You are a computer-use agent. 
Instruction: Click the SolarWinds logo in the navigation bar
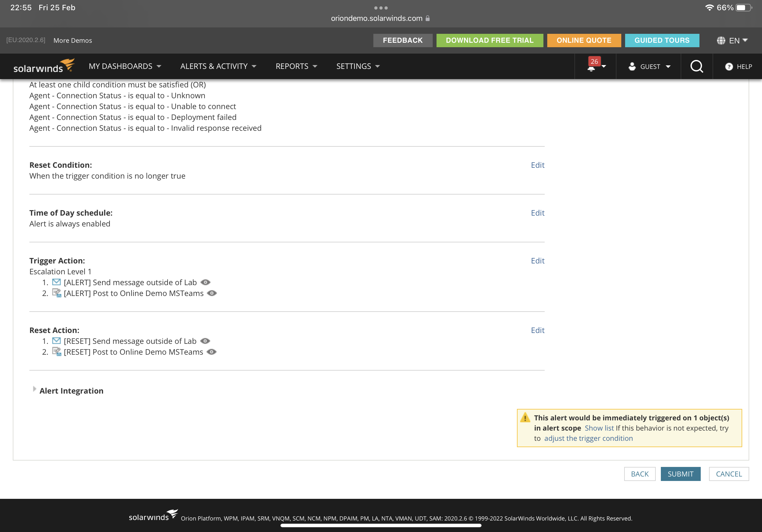[43, 66]
